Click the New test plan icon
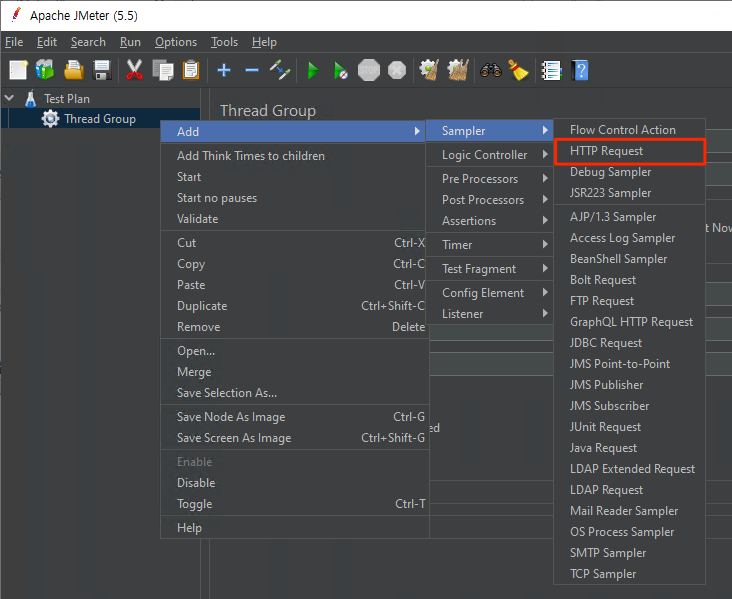Viewport: 732px width, 599px height. pyautogui.click(x=18, y=70)
